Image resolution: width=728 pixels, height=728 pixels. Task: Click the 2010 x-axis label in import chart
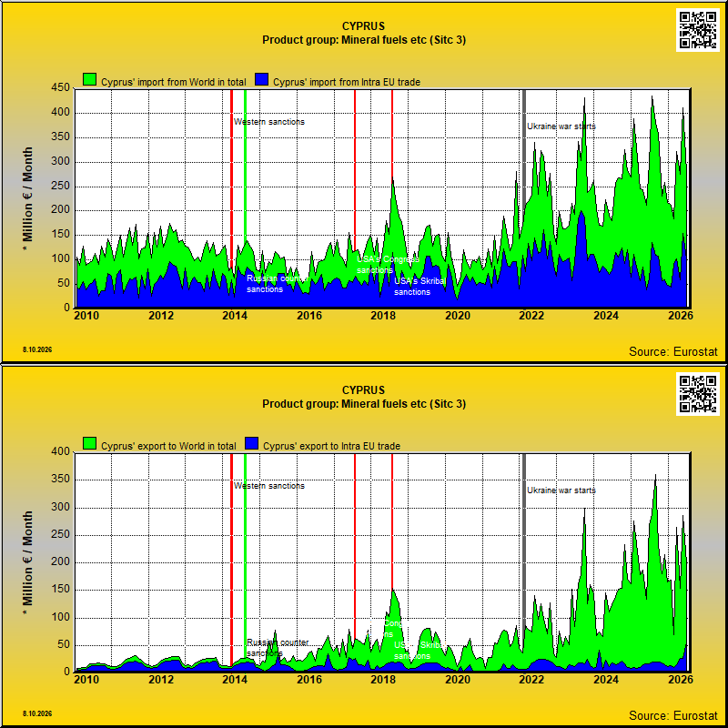point(86,316)
